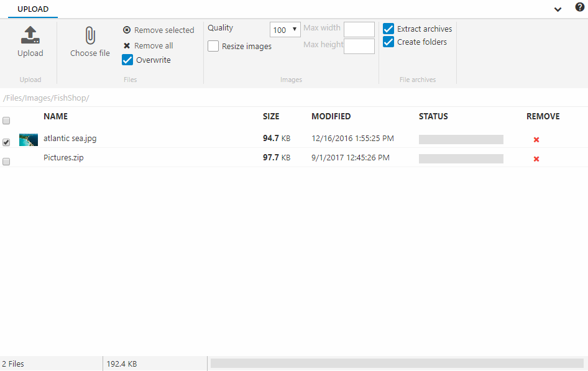588x371 pixels.
Task: Toggle the select-all files checkbox
Action: click(6, 121)
